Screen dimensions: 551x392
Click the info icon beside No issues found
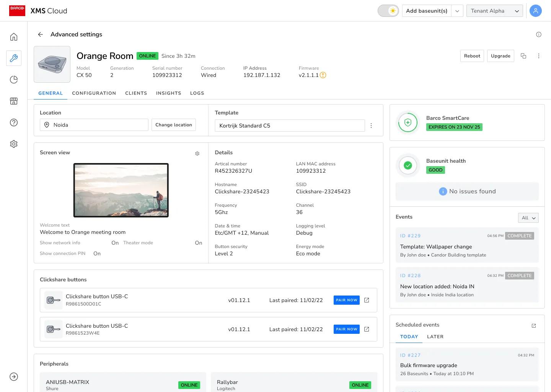coord(443,191)
